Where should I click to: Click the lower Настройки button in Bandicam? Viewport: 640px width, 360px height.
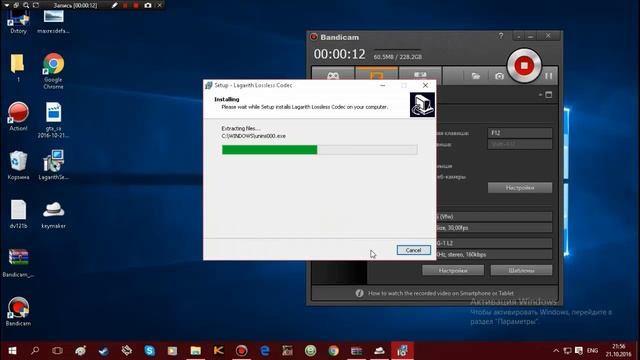pos(453,270)
